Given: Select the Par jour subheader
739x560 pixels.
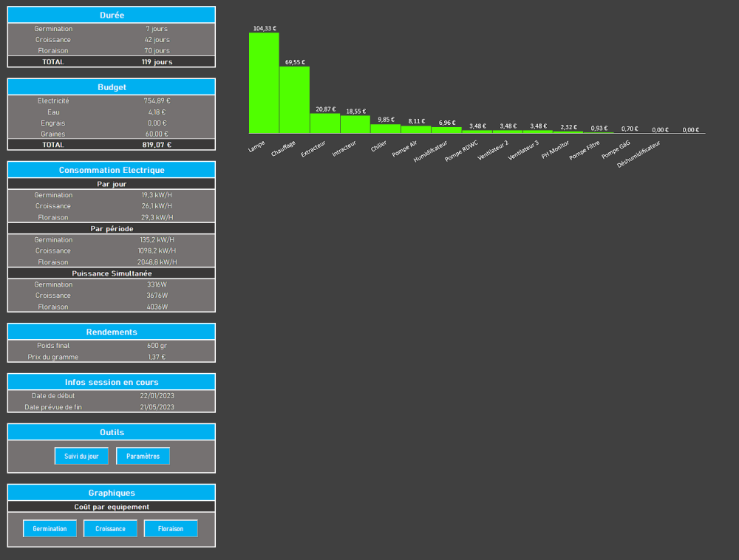Looking at the screenshot, I should tap(112, 184).
